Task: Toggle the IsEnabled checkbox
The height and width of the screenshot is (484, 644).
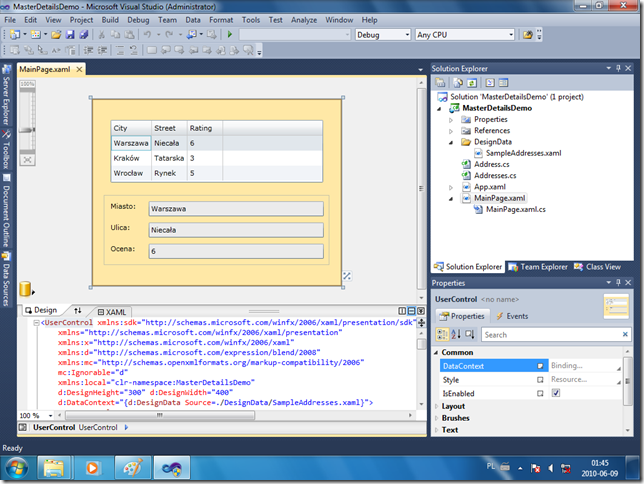Action: pyautogui.click(x=556, y=393)
